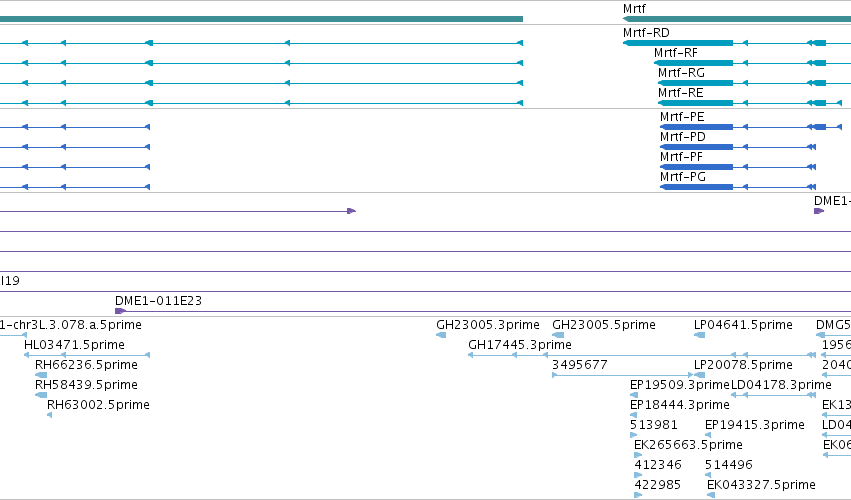Click the thick Mrtf-PG coding bar
This screenshot has width=851, height=500.
696,187
